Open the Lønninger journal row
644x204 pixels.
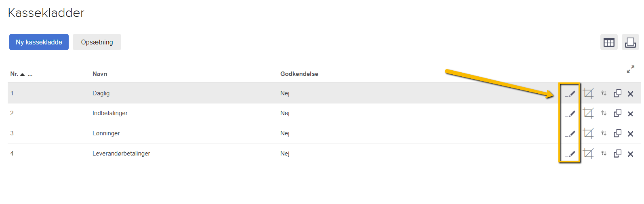point(106,133)
